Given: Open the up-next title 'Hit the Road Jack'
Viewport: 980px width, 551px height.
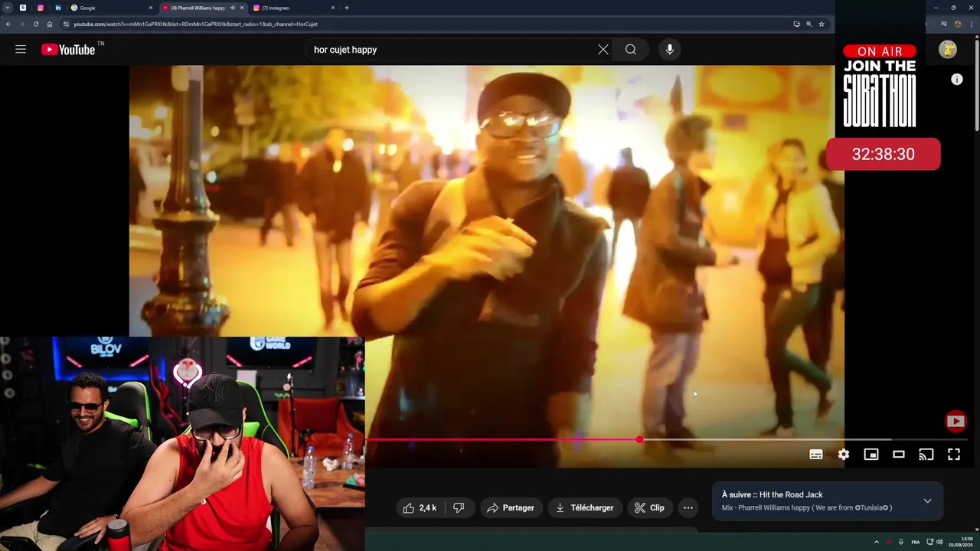Looking at the screenshot, I should pyautogui.click(x=791, y=494).
